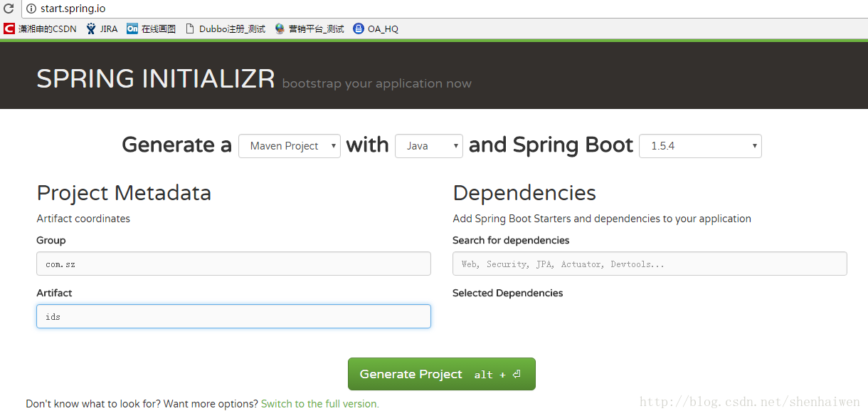
Task: Click the bootstrap your application now tagline
Action: (376, 84)
